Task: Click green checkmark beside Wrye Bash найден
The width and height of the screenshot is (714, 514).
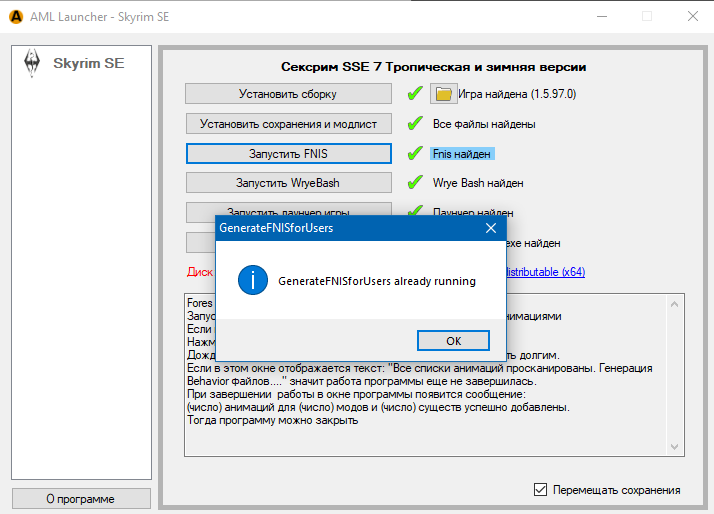Action: pyautogui.click(x=414, y=183)
